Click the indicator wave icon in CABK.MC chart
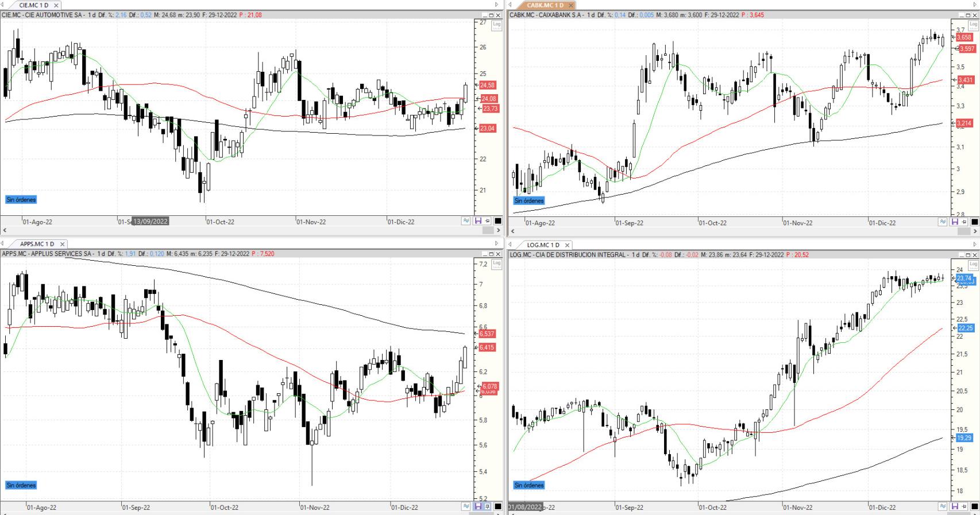The image size is (980, 515). click(x=943, y=222)
